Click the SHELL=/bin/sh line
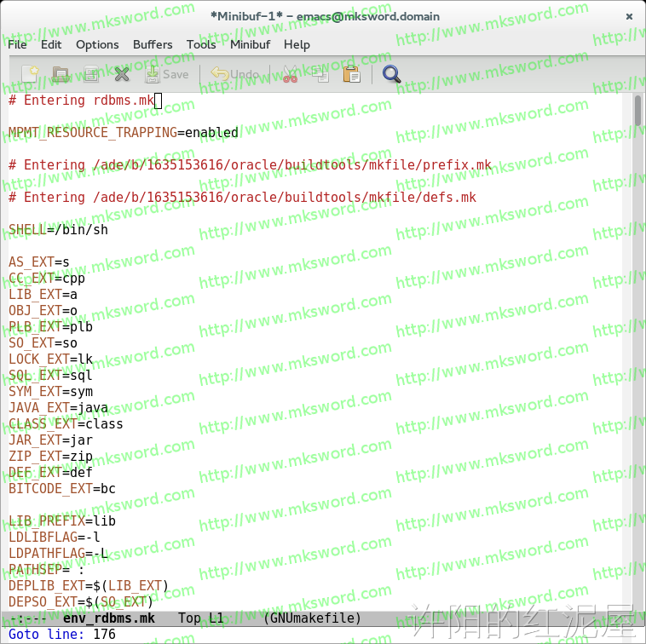Viewport: 646px width, 644px height. tap(58, 229)
